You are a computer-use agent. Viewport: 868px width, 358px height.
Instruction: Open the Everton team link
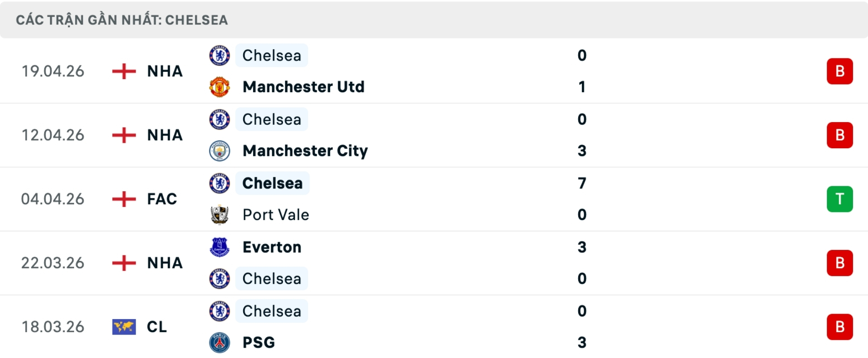pyautogui.click(x=272, y=247)
